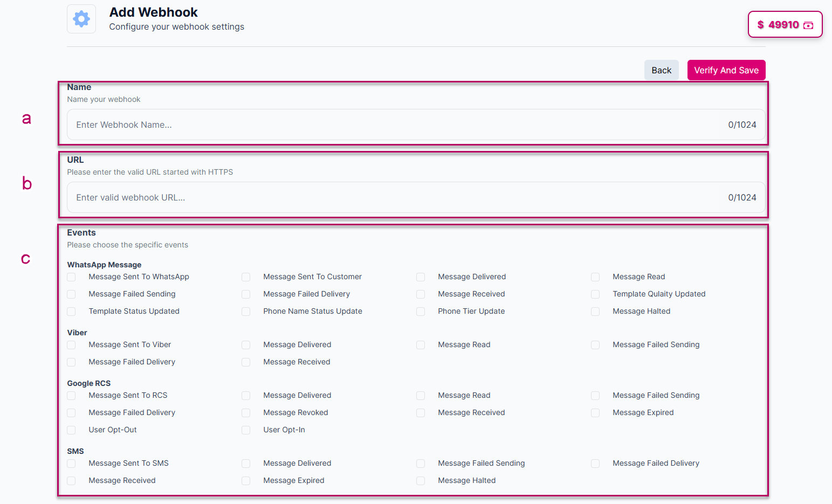Screen dimensions: 832x504
Task: Click Verify And Save button
Action: tap(726, 70)
